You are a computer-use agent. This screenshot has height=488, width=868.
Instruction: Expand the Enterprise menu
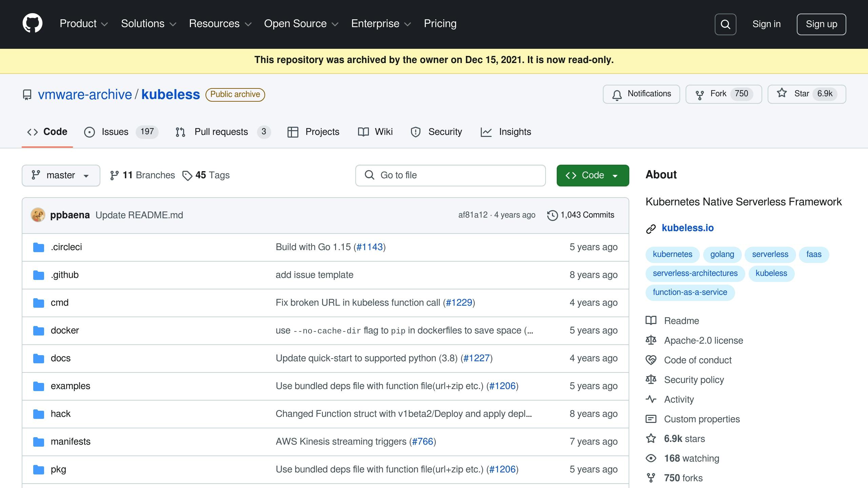[x=381, y=24]
